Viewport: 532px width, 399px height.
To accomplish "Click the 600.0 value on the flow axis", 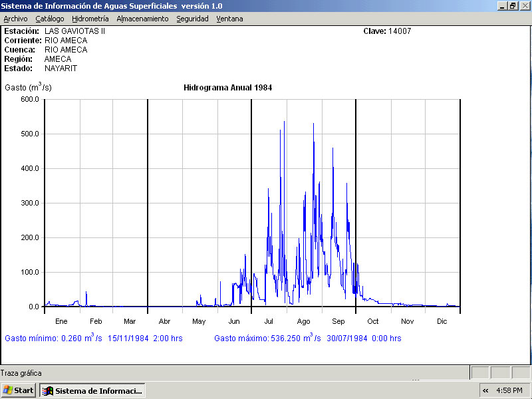I will pos(30,100).
